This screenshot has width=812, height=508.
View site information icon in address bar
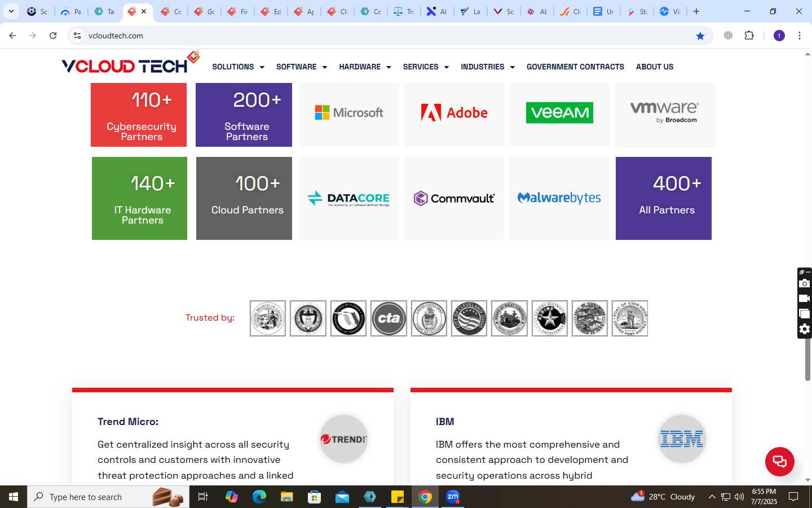[77, 36]
